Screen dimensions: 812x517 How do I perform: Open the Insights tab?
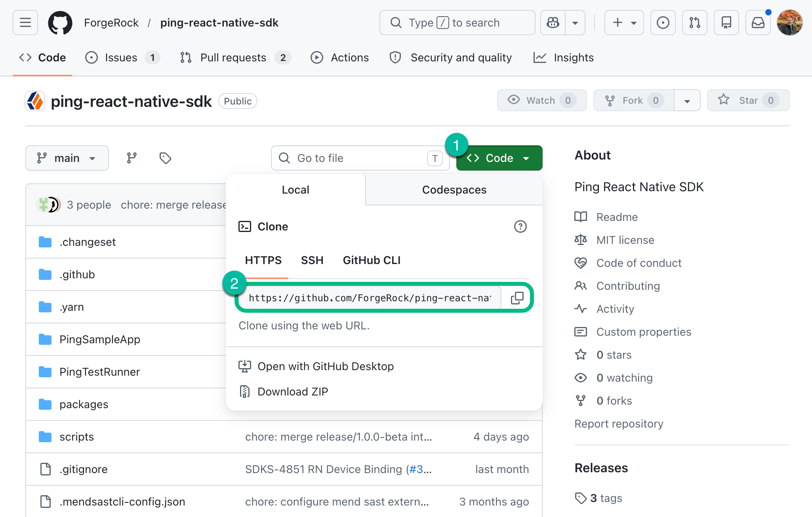[x=564, y=58]
